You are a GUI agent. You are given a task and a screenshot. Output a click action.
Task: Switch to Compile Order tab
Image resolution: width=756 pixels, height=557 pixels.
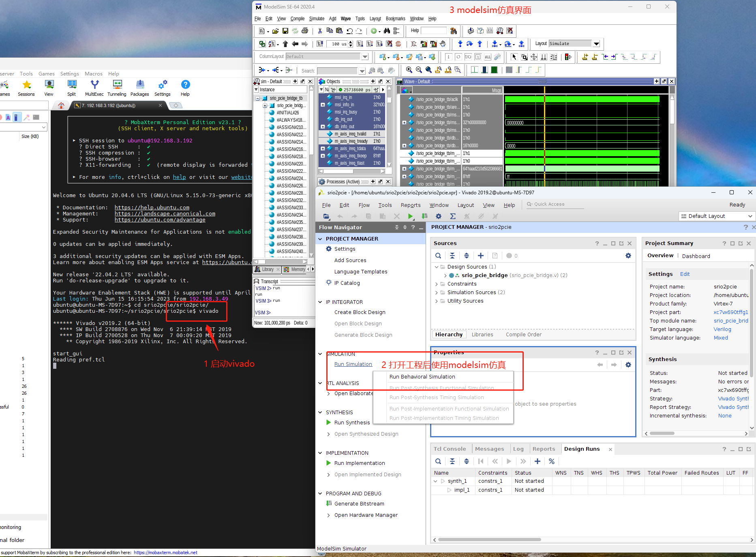(x=523, y=335)
